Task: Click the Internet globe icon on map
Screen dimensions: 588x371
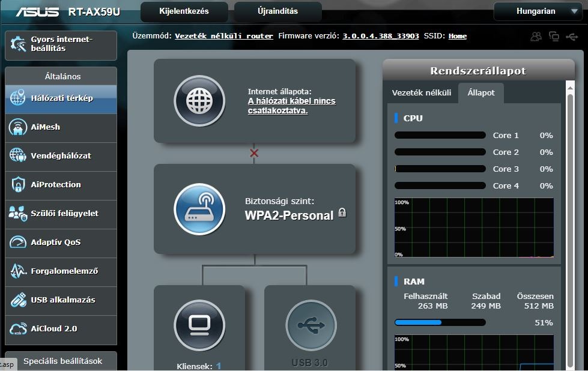Action: click(x=199, y=101)
